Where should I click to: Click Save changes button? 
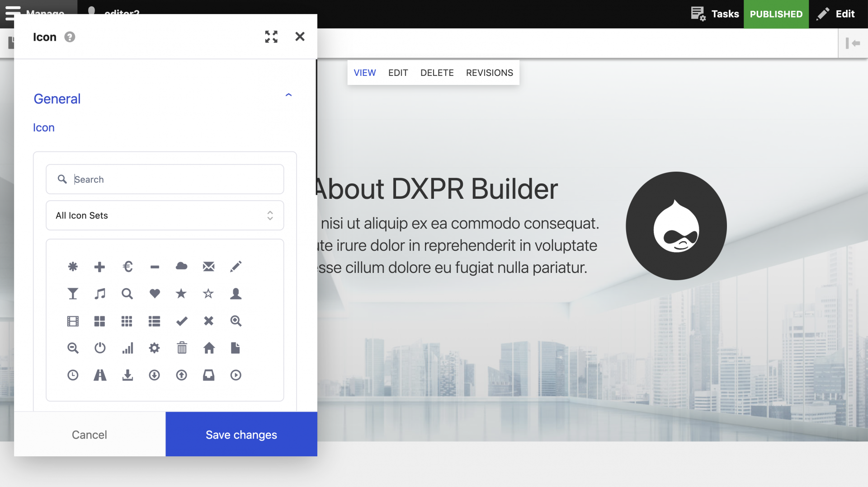241,435
